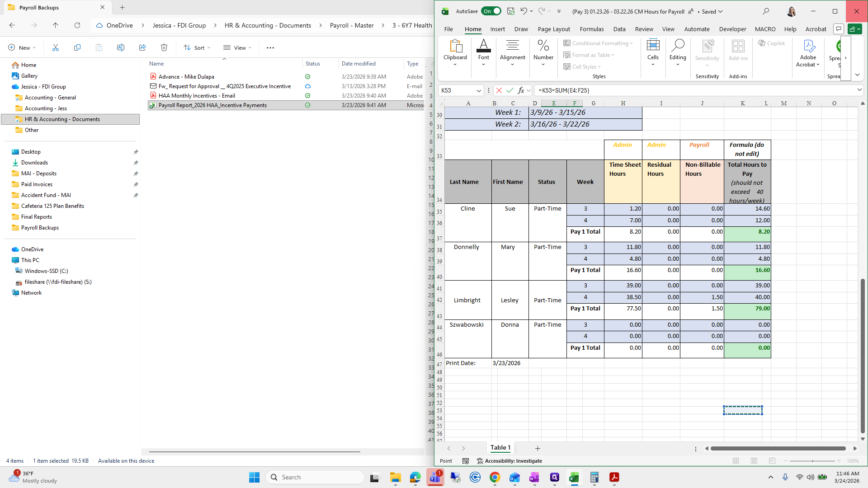Expand the Name Box dropdown arrow
Image resolution: width=868 pixels, height=488 pixels.
pos(479,90)
